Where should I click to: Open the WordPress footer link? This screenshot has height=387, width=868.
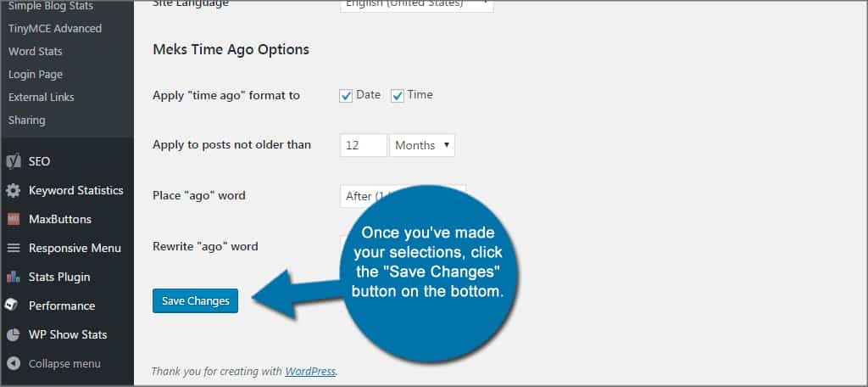coord(310,371)
